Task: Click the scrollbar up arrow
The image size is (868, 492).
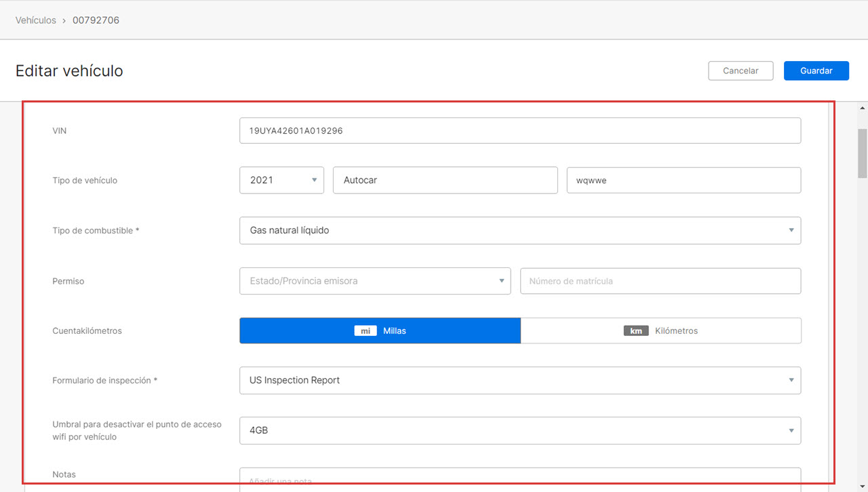Action: point(863,109)
